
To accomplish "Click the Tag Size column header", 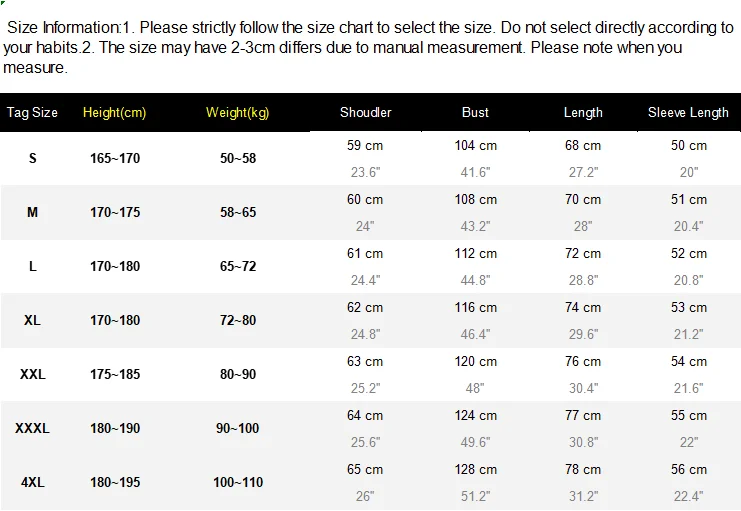I will [x=32, y=112].
